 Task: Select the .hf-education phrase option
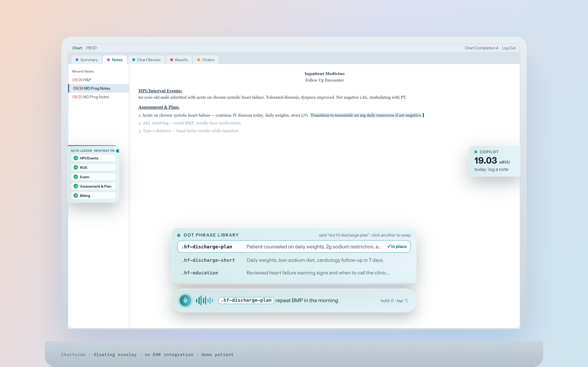pyautogui.click(x=294, y=273)
